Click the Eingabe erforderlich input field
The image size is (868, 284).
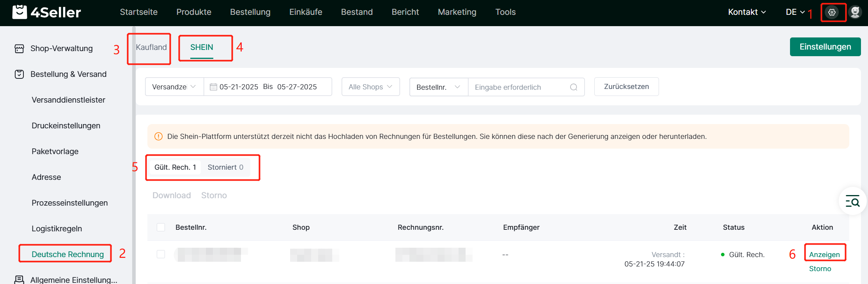point(519,87)
